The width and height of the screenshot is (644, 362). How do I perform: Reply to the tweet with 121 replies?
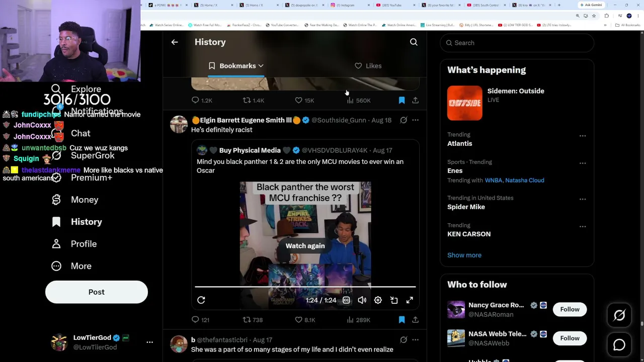click(x=200, y=320)
